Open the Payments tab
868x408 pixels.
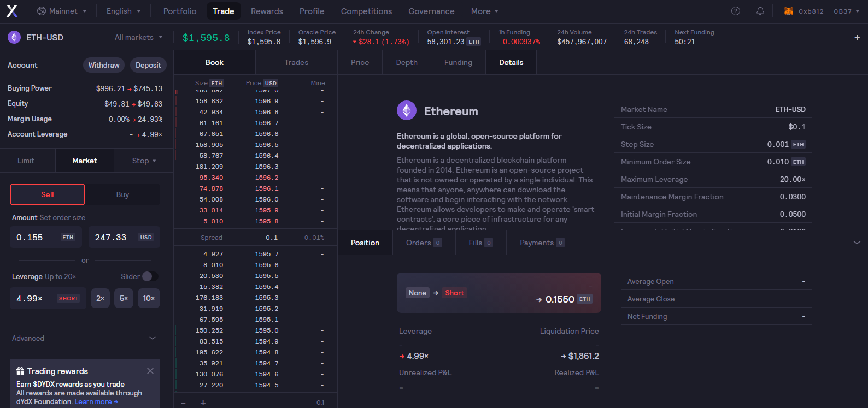coord(542,243)
